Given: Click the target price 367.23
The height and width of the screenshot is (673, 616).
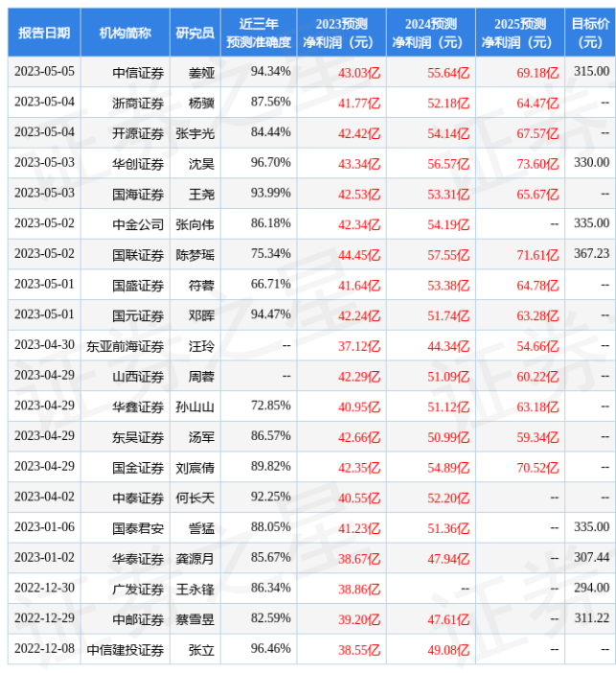Looking at the screenshot, I should click(x=591, y=254).
